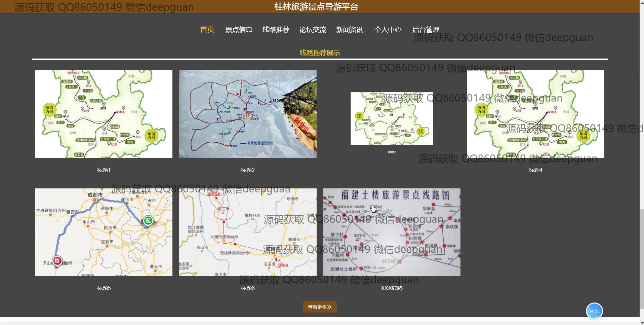Open the 首页 home menu item
The image size is (644, 325).
207,30
